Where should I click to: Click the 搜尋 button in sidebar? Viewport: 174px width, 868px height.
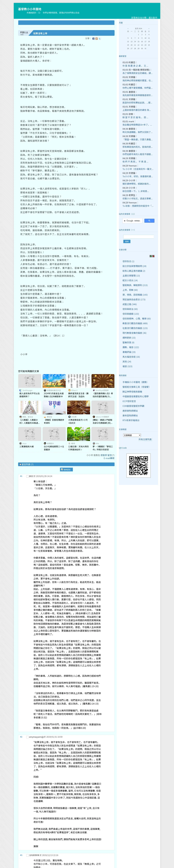tap(127, 241)
